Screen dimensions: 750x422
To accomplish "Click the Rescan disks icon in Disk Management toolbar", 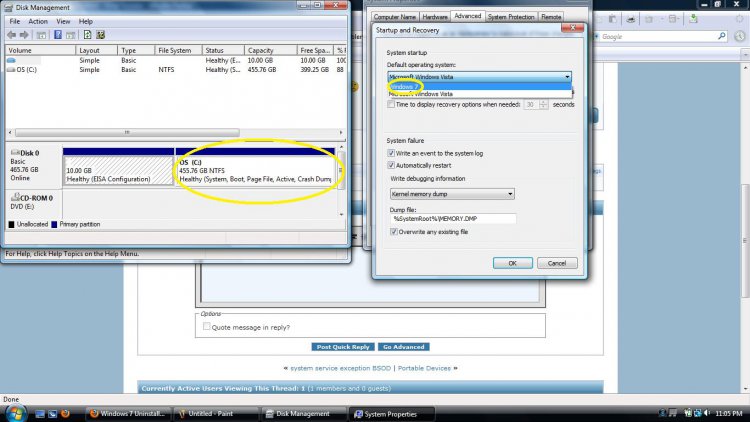I will [x=100, y=35].
